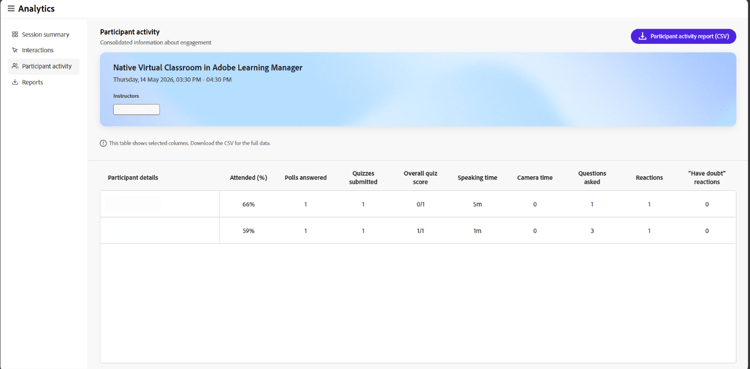Click the Reactions column header
The image size is (750, 369).
(x=649, y=178)
